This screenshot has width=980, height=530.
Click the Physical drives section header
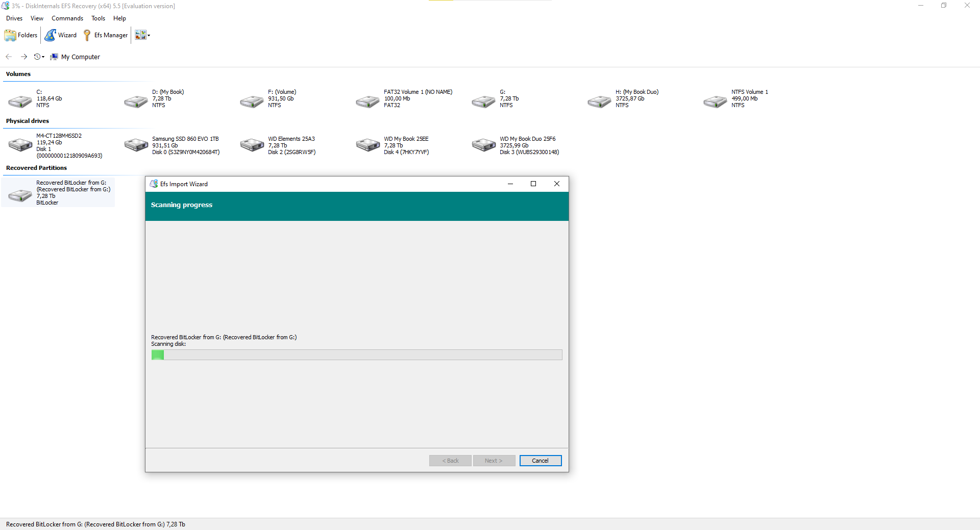[28, 121]
